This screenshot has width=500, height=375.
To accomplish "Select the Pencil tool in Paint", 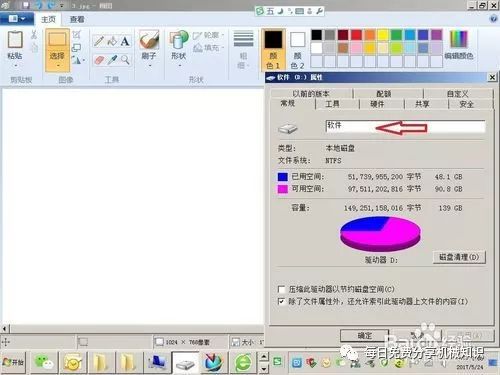I will (99, 41).
